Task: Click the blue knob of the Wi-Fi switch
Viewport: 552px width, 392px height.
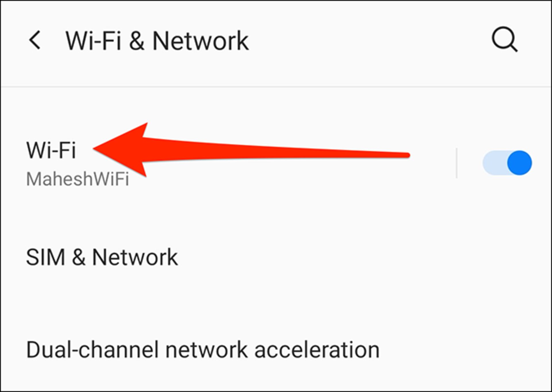Action: click(x=520, y=163)
